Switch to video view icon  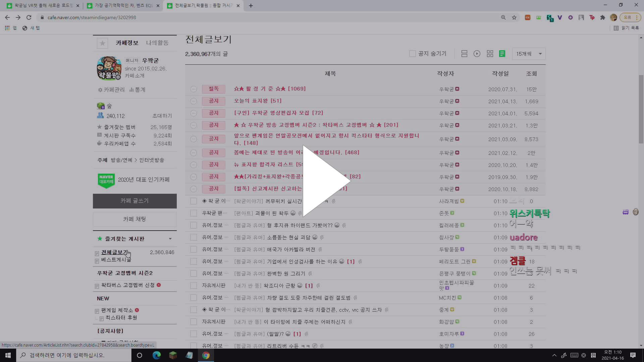tap(477, 54)
